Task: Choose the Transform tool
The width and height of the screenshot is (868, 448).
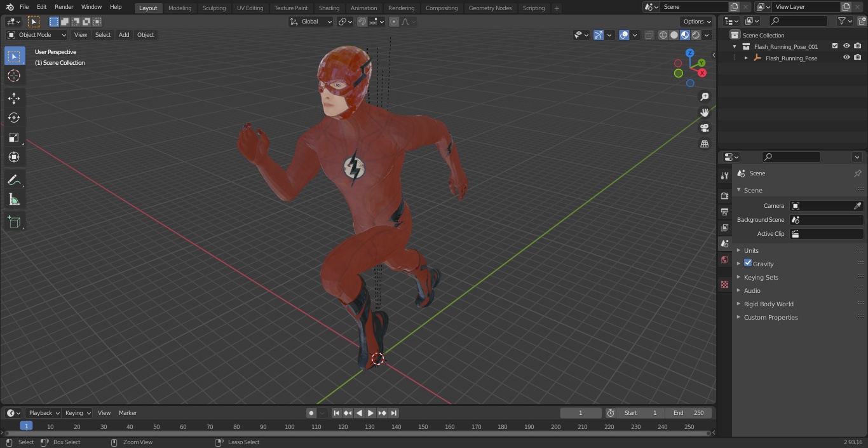Action: pos(14,157)
